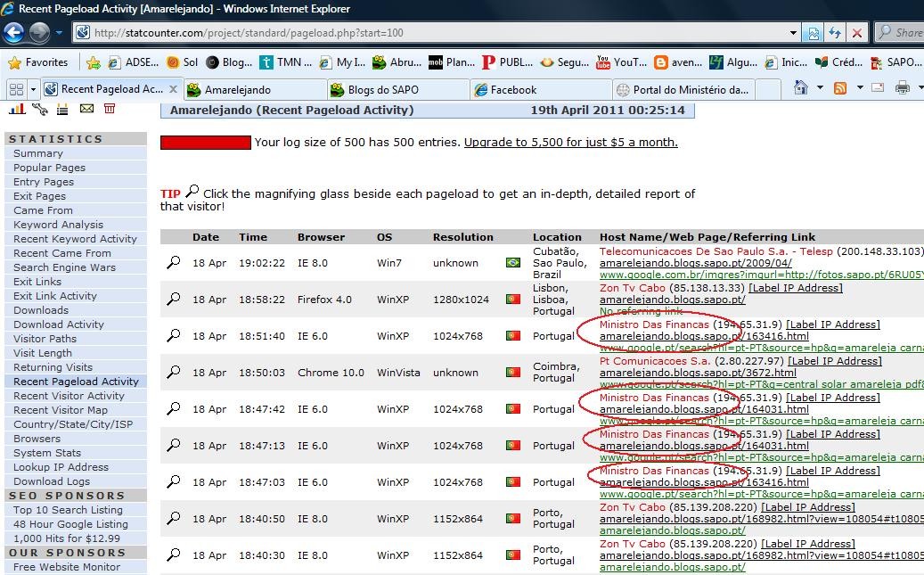This screenshot has height=575, width=924.
Task: Click Chrome 10.0 browser cell
Action: coord(331,373)
